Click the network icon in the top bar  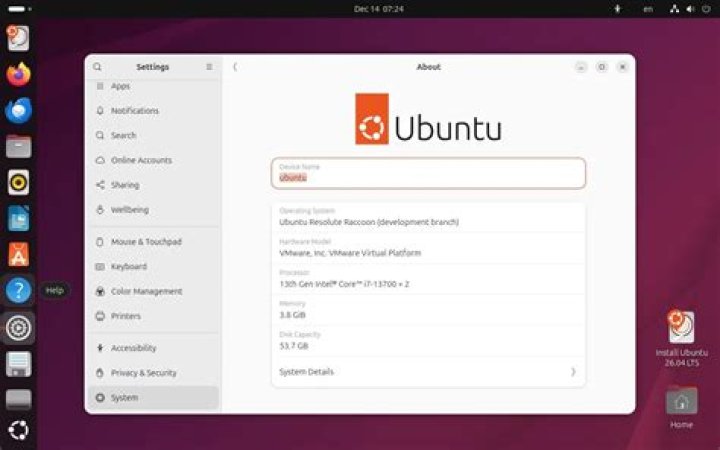pos(675,9)
